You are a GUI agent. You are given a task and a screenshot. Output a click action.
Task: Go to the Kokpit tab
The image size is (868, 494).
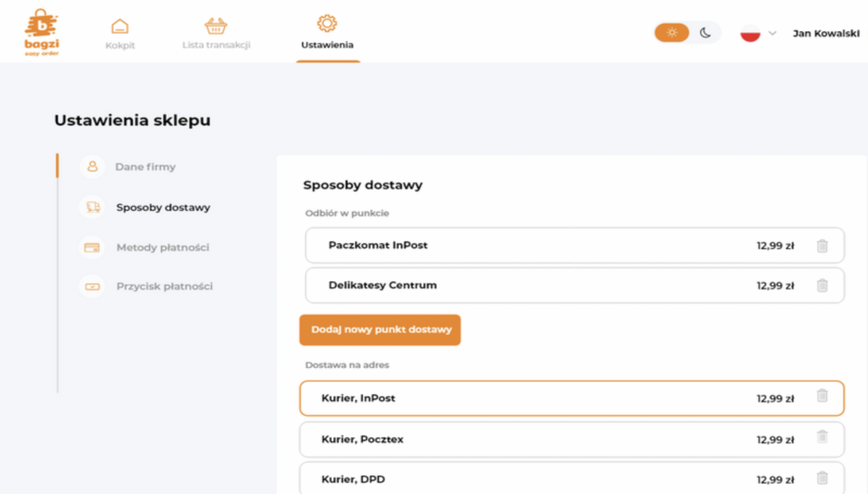click(x=120, y=34)
